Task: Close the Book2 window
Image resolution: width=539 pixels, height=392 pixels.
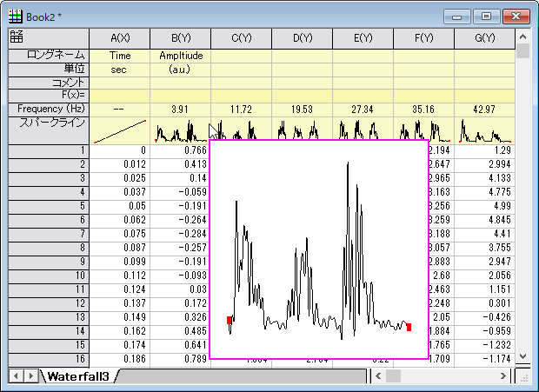Action: click(516, 17)
